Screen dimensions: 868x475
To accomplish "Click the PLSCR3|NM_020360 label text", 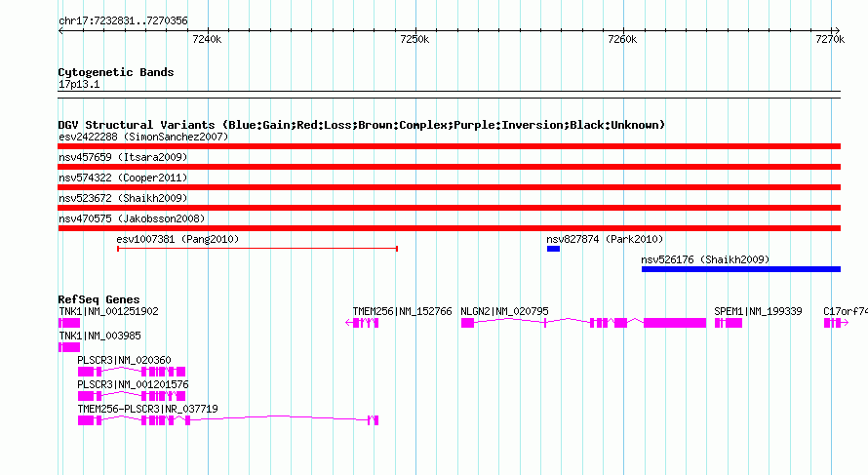I will (124, 360).
